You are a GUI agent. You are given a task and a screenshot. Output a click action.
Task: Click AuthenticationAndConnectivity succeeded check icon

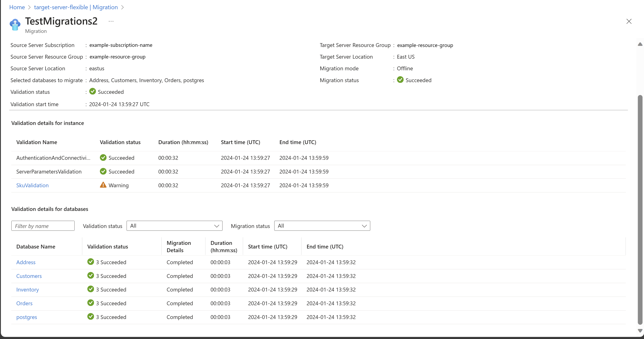tap(103, 157)
